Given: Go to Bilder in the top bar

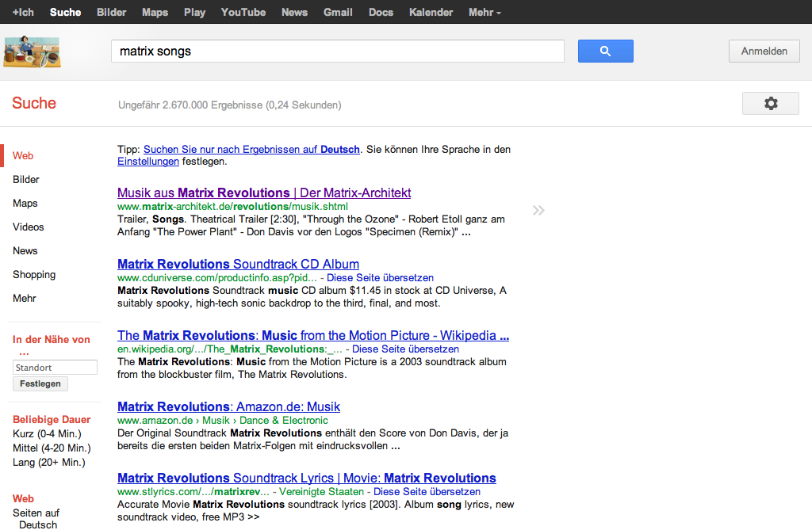Looking at the screenshot, I should point(111,12).
